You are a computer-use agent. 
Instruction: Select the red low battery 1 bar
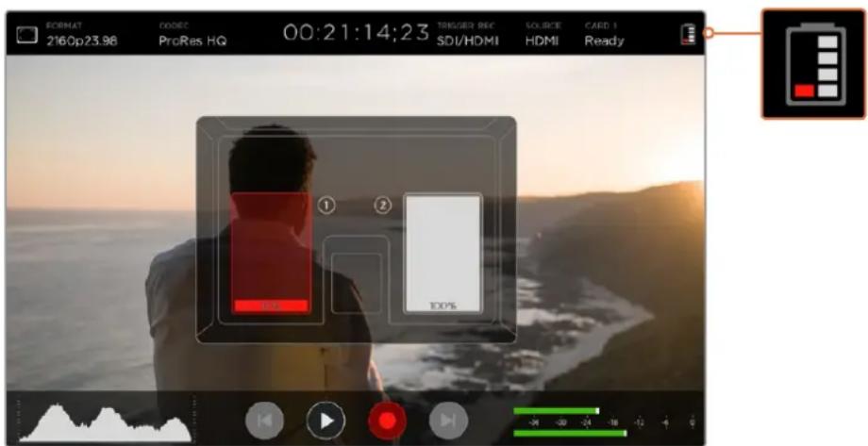[271, 253]
